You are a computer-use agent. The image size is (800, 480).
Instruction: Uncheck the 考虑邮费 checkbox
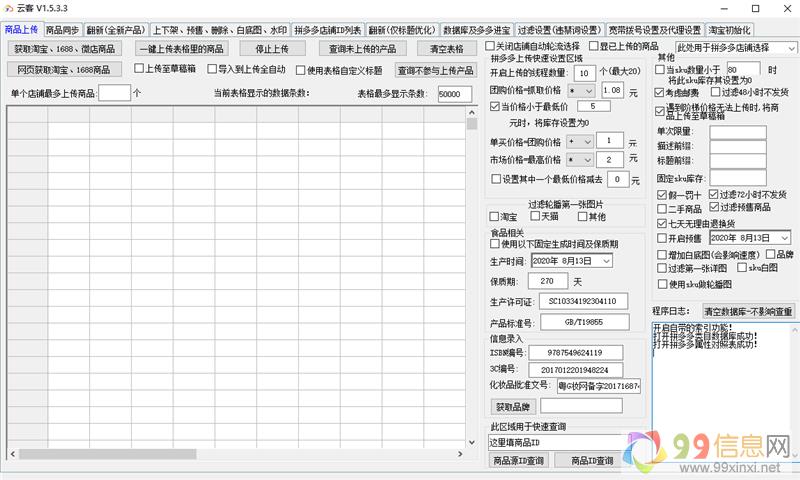(661, 92)
